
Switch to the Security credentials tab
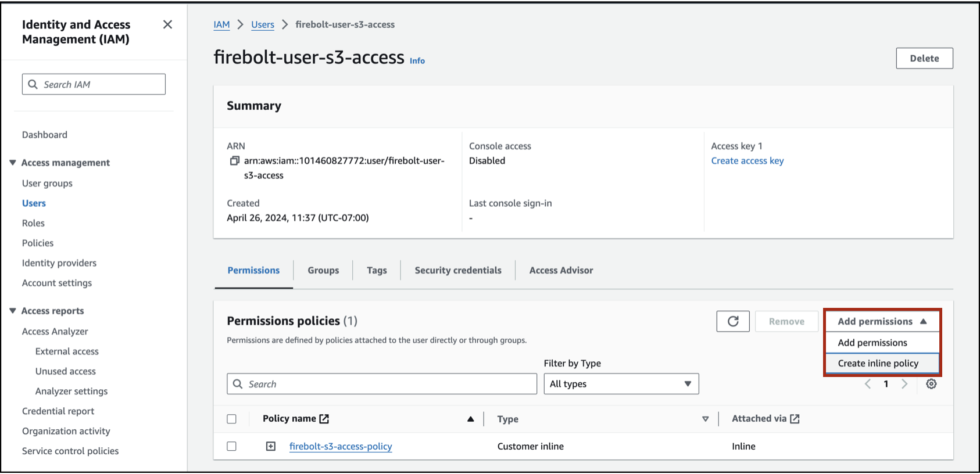(x=458, y=270)
